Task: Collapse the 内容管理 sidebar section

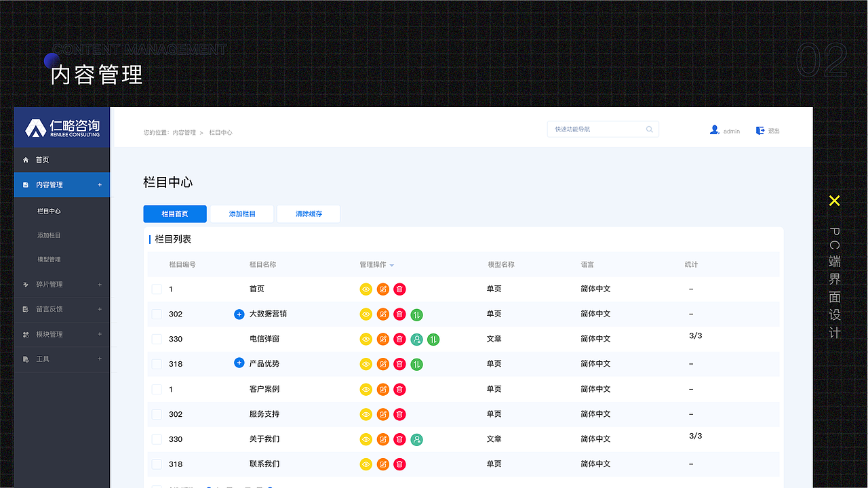Action: [x=100, y=185]
